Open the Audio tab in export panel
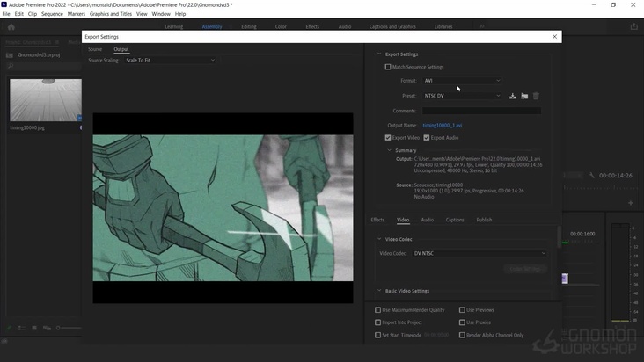Screen dimensions: 644x362 click(428, 220)
